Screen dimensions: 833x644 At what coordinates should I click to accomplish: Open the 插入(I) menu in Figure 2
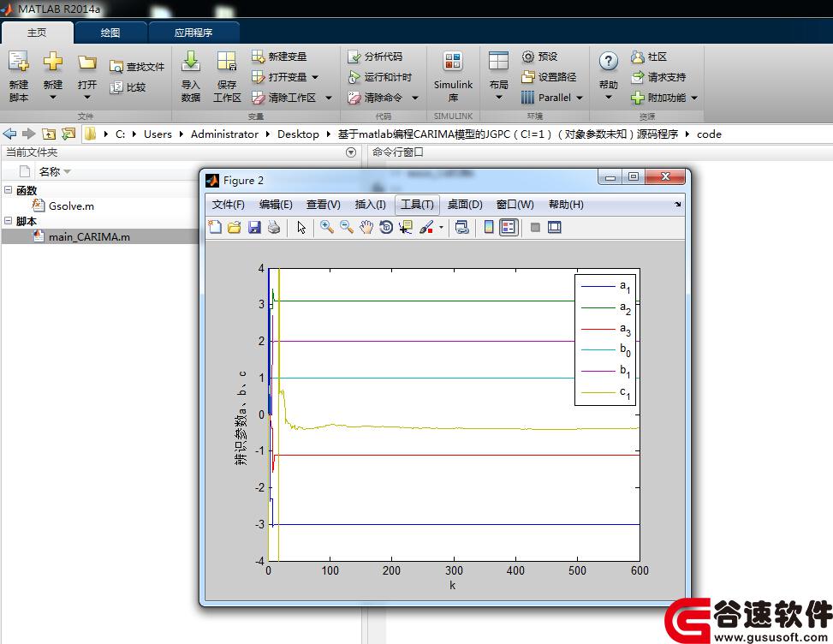[x=370, y=205]
